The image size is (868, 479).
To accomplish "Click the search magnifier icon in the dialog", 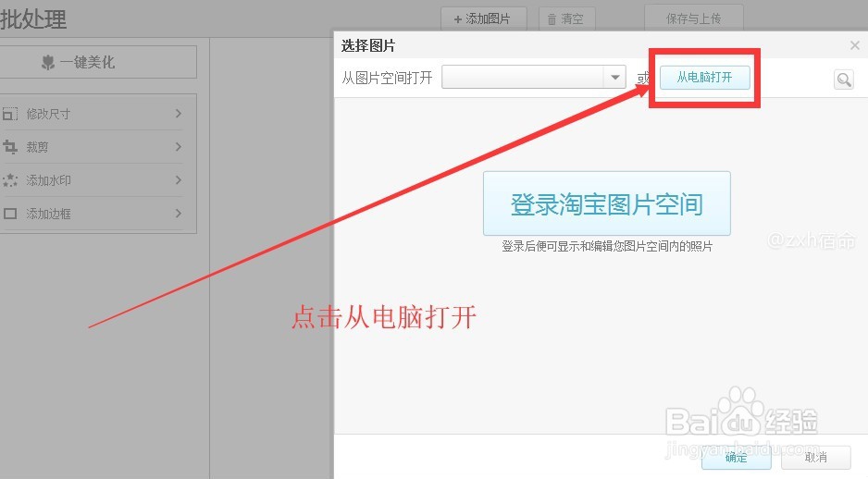I will click(844, 80).
